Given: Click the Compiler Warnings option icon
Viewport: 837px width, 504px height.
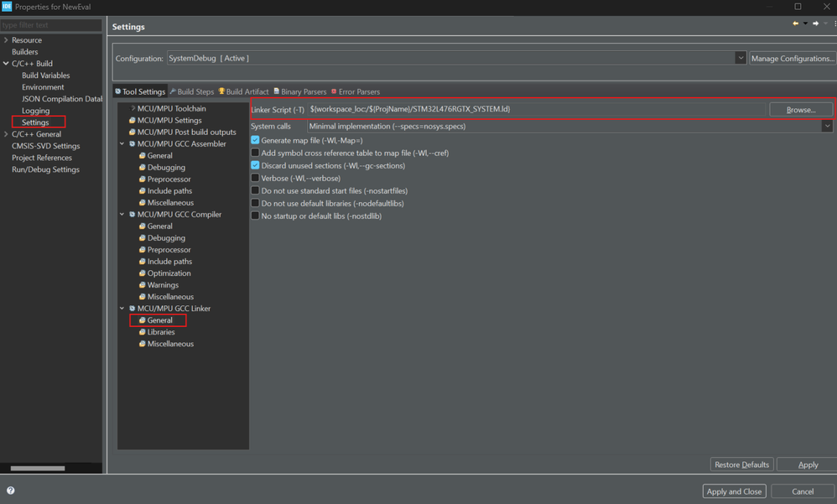Looking at the screenshot, I should [143, 284].
